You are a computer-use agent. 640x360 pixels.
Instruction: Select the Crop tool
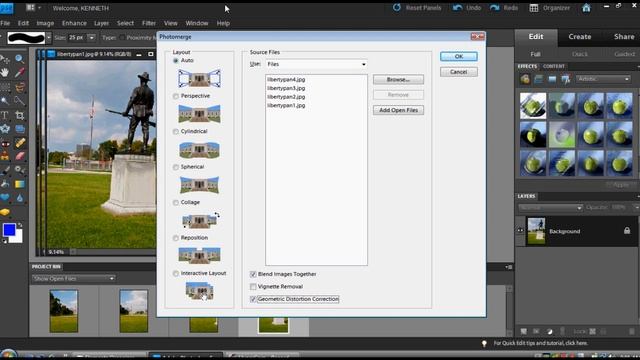(20, 115)
